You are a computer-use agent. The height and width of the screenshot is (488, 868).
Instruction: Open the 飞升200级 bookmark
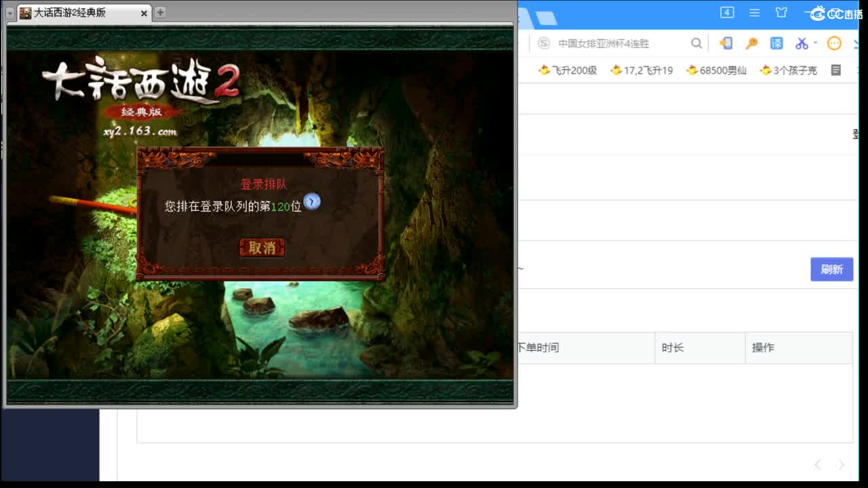[568, 70]
